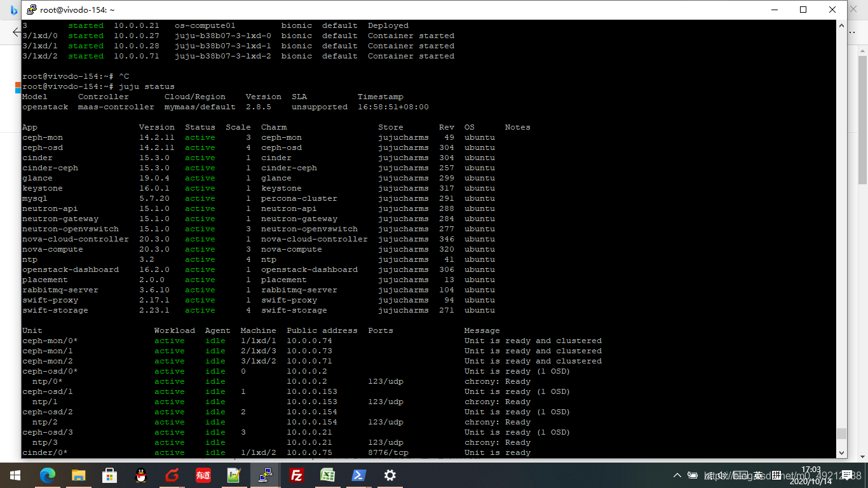Select 'ceph-mon' in the App list

point(43,137)
